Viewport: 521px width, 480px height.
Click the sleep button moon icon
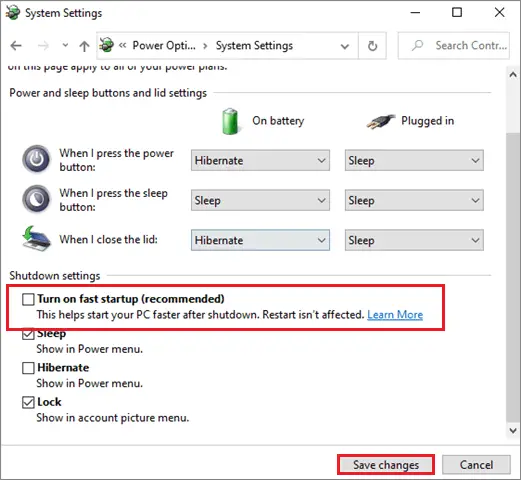(x=36, y=199)
